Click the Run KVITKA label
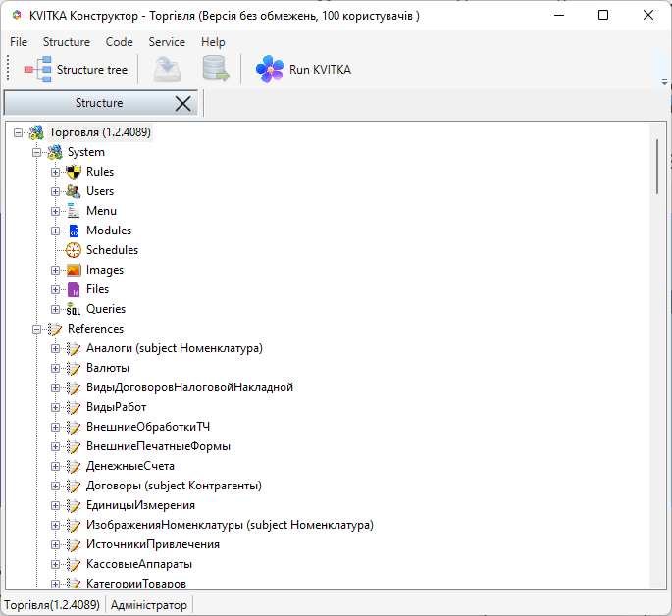 [x=320, y=70]
